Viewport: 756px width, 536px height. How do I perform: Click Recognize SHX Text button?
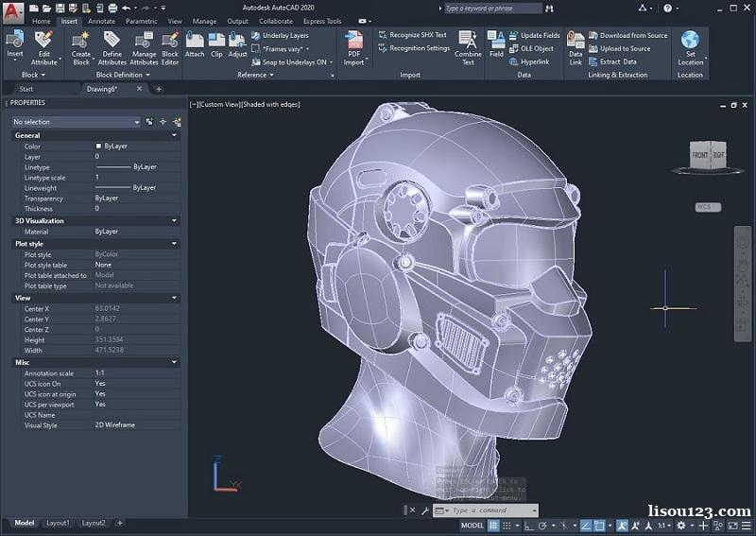413,35
